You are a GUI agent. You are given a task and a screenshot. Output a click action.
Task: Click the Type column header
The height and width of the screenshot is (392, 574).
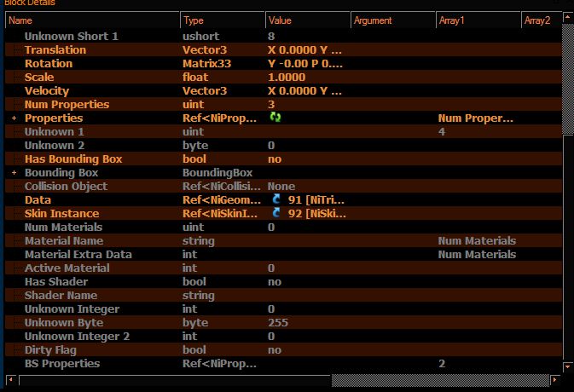tap(223, 20)
